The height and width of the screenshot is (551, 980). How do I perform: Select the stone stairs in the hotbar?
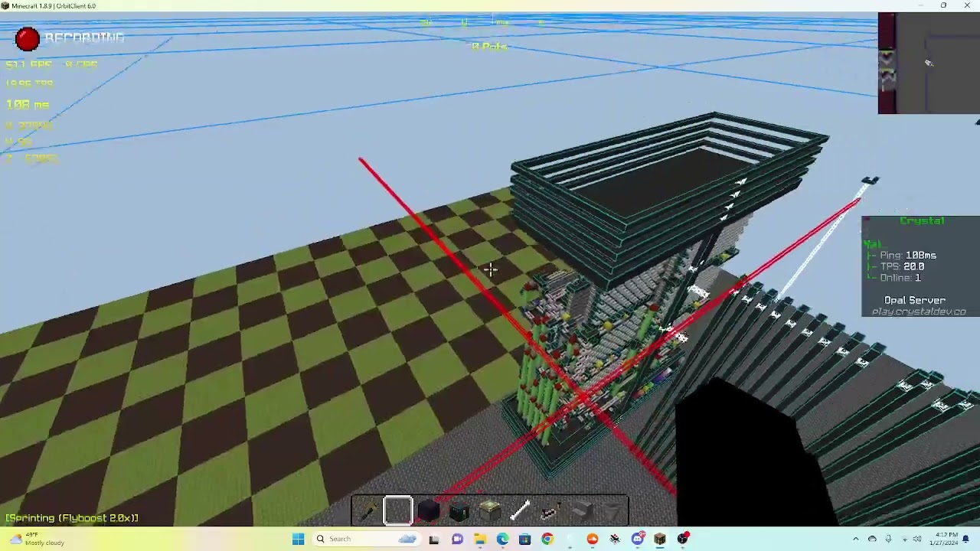tap(582, 511)
